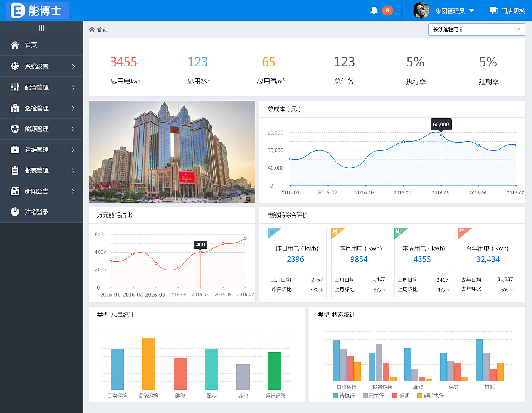Click the notification count badge 8

point(387,10)
